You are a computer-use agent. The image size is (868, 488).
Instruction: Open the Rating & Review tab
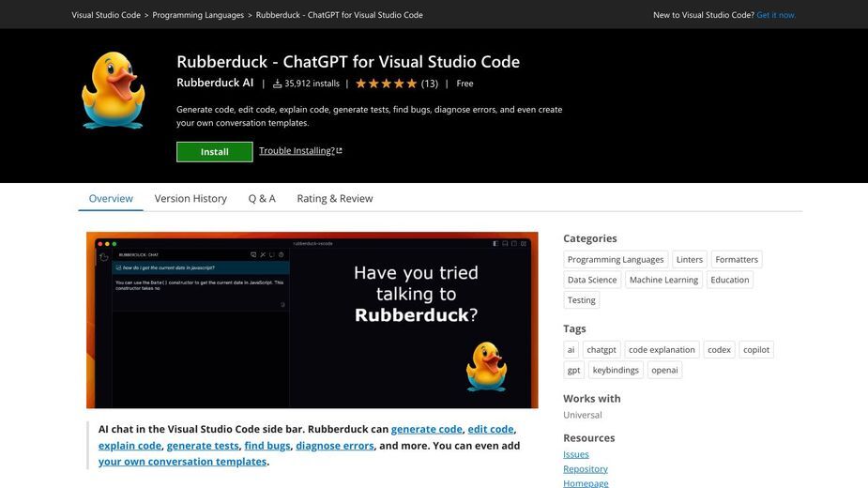[335, 198]
